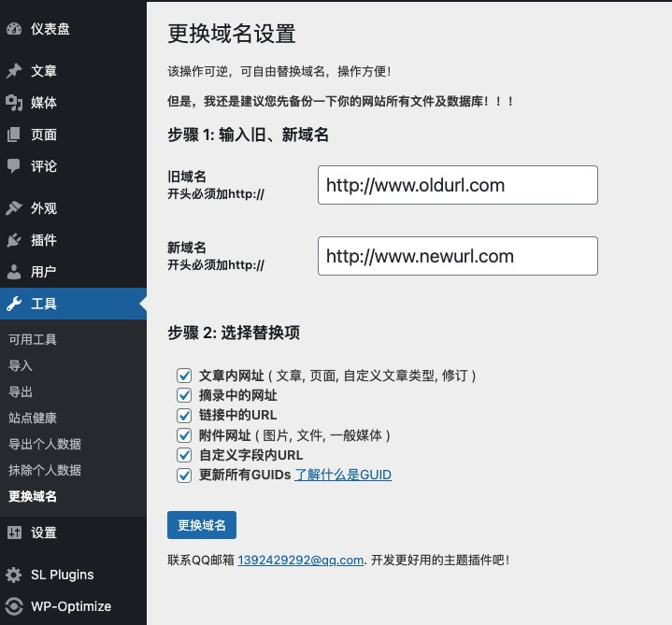Click the Settings sliders icon

click(x=14, y=533)
